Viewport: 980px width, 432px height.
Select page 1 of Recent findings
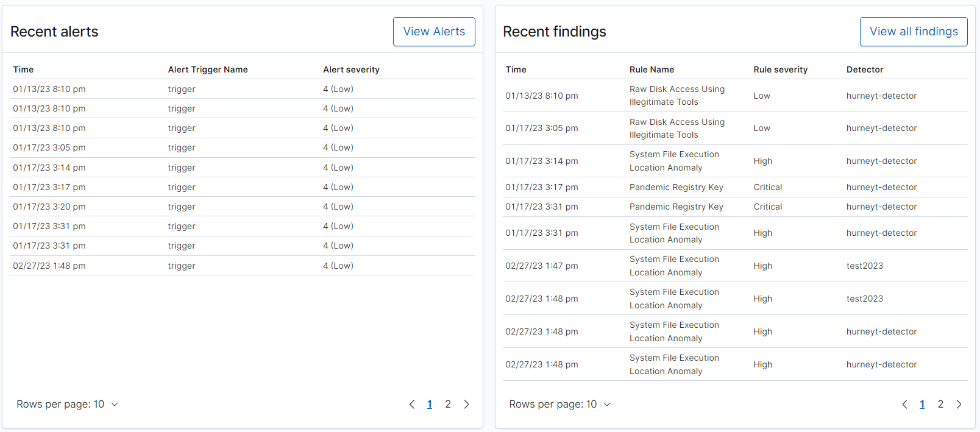click(922, 405)
